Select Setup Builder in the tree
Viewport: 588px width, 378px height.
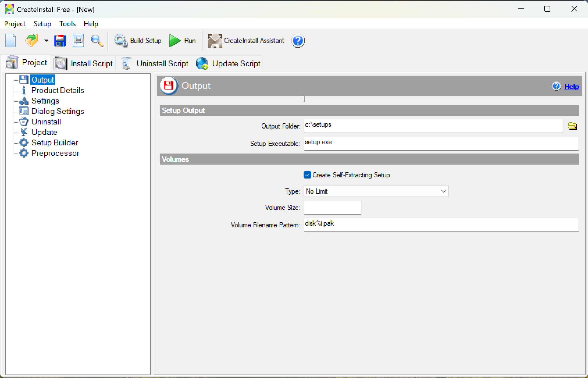click(x=55, y=142)
